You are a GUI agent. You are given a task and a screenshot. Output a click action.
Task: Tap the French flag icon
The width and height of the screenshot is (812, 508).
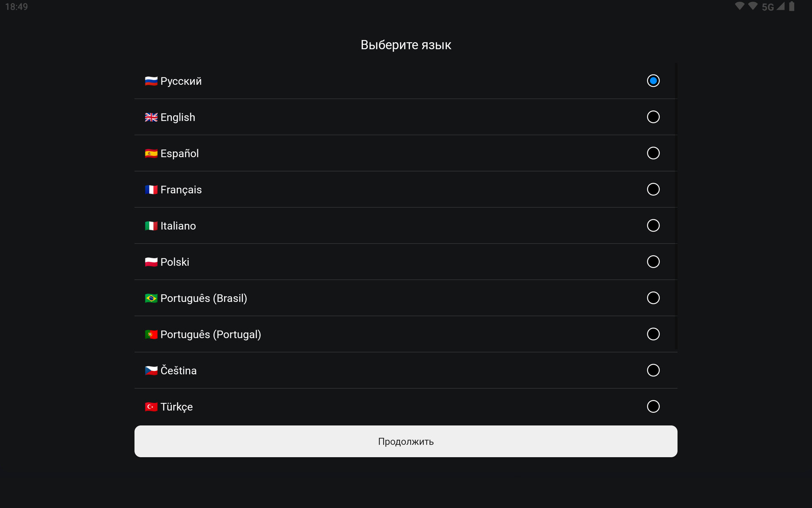(x=151, y=190)
